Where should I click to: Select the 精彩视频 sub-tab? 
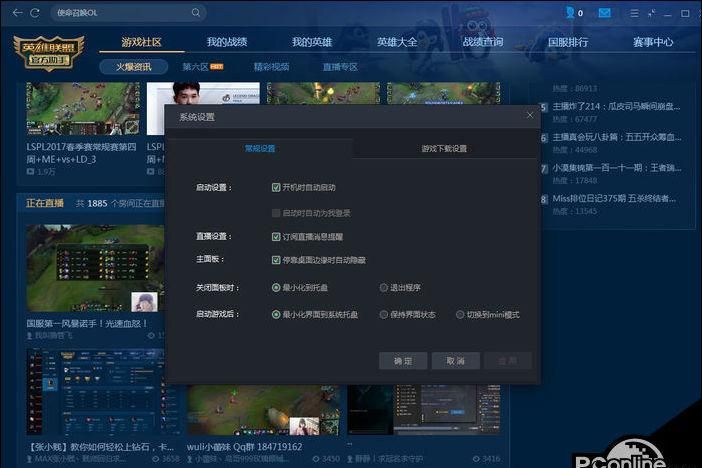coord(271,67)
